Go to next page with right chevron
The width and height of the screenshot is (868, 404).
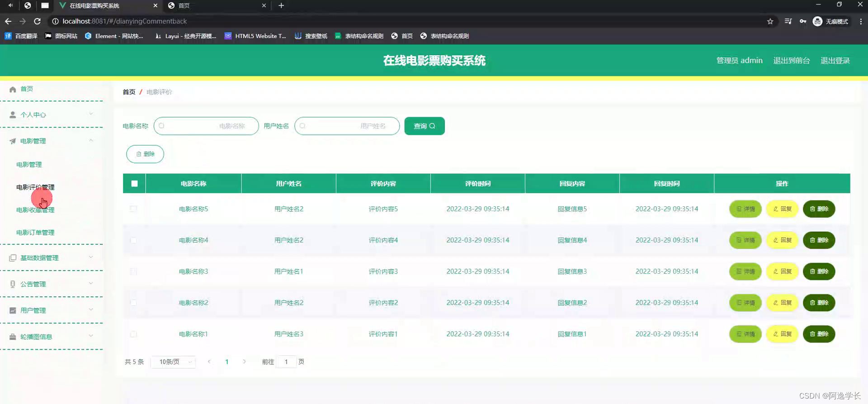[x=245, y=361]
